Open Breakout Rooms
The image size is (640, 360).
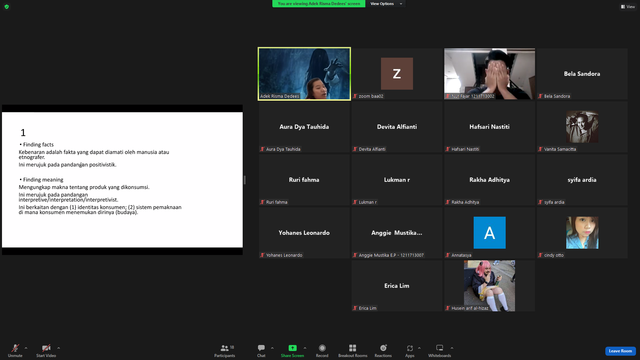pyautogui.click(x=353, y=350)
